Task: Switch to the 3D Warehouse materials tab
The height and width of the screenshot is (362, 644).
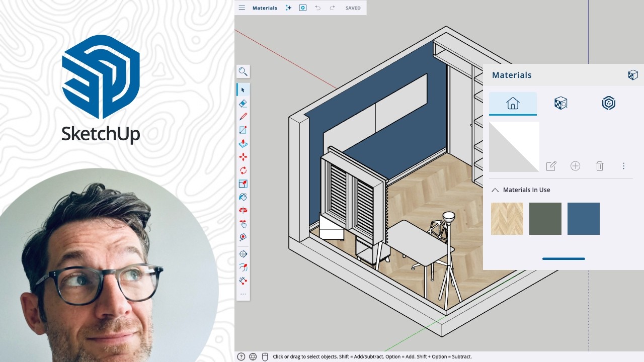Action: [609, 104]
